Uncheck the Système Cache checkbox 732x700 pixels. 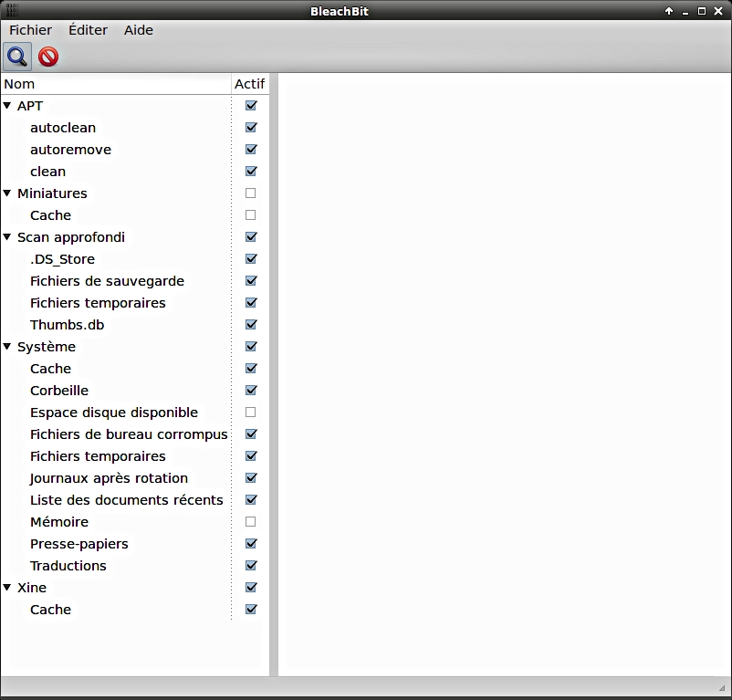[x=251, y=368]
